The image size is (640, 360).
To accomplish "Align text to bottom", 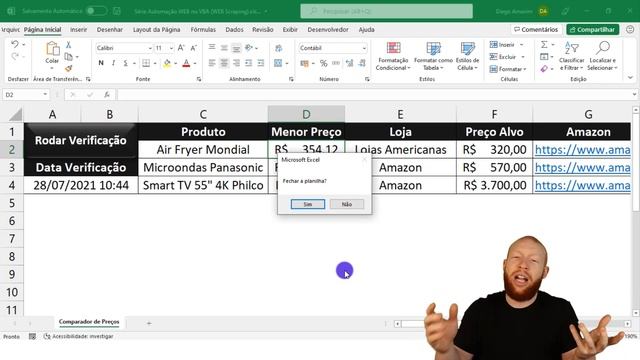I will pos(236,48).
